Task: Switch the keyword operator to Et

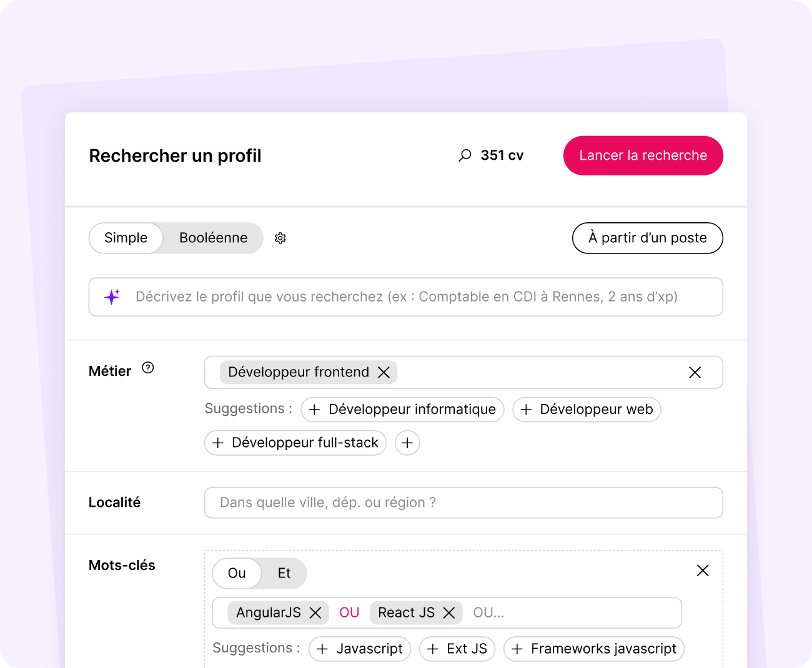Action: (284, 573)
